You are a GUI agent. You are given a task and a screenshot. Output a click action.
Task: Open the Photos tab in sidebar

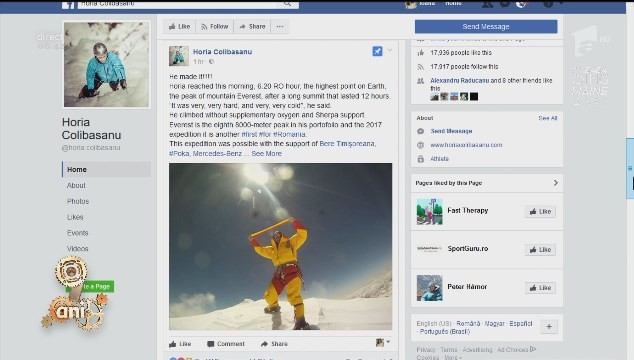(x=78, y=201)
